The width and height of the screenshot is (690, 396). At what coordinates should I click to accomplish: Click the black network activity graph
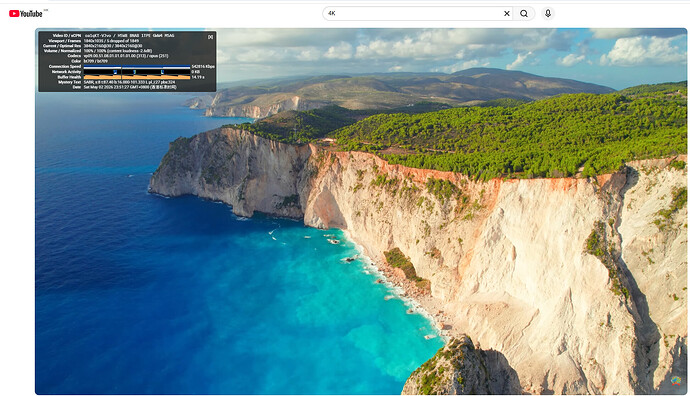[x=137, y=72]
